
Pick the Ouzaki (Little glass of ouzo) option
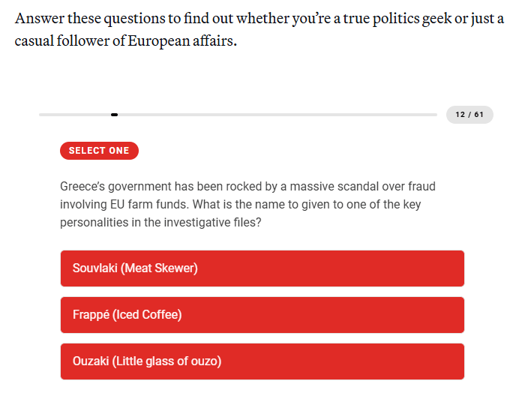pos(262,361)
